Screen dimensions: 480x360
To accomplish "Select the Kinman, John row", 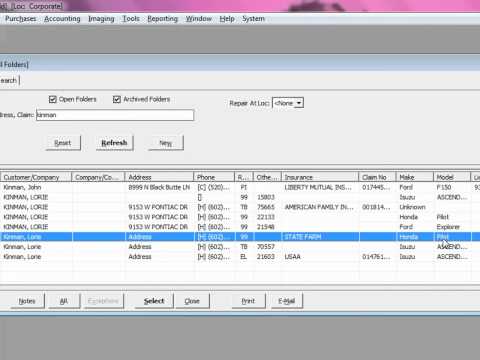I will coord(240,187).
